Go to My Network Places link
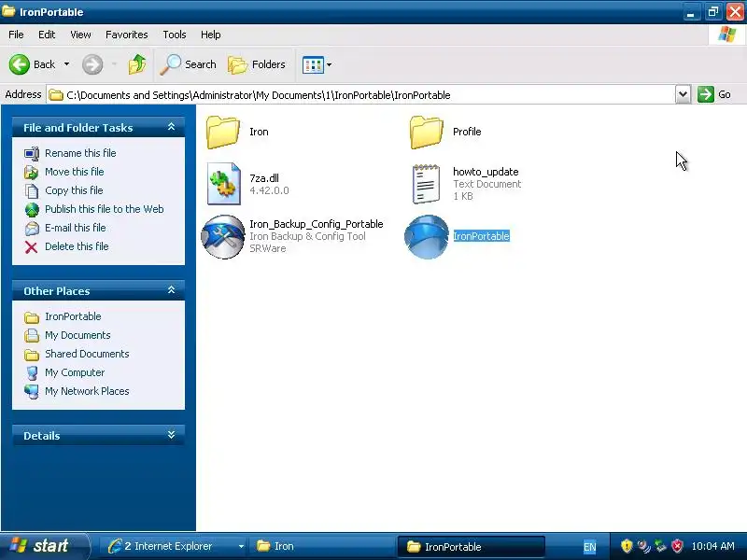 (87, 391)
